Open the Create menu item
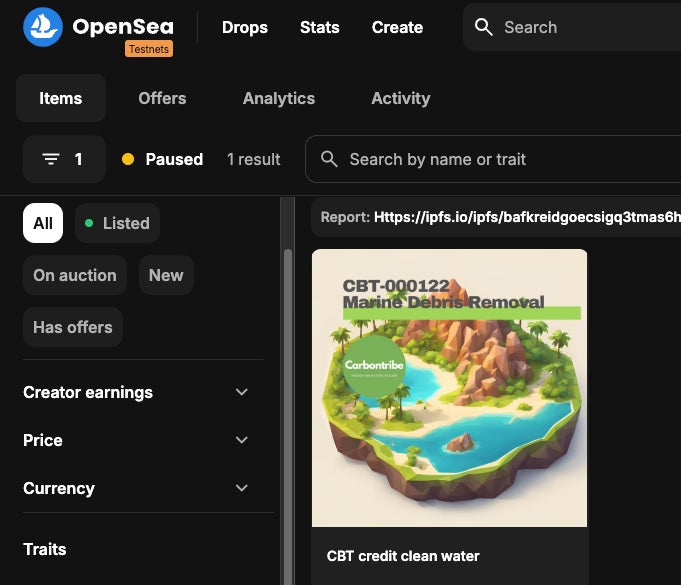 click(x=397, y=27)
